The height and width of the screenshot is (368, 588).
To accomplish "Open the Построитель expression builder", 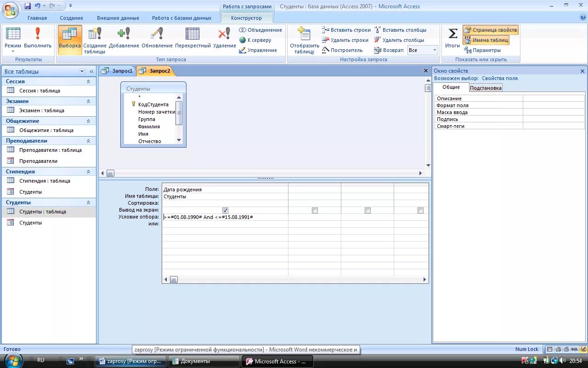I will click(x=342, y=50).
